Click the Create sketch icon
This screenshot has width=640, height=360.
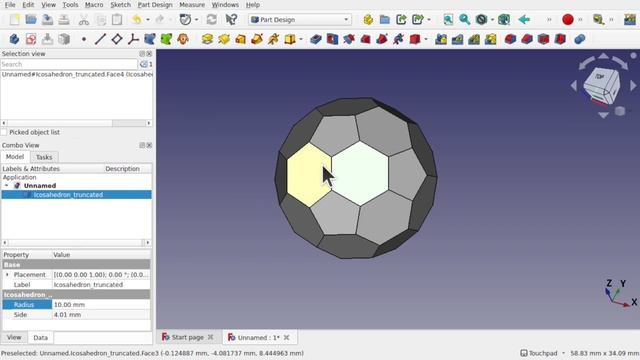(x=31, y=39)
